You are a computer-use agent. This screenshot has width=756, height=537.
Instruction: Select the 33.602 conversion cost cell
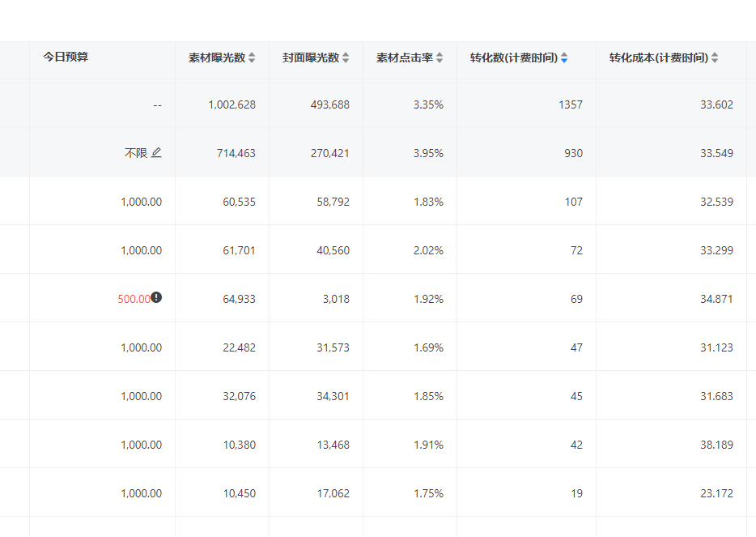point(716,104)
